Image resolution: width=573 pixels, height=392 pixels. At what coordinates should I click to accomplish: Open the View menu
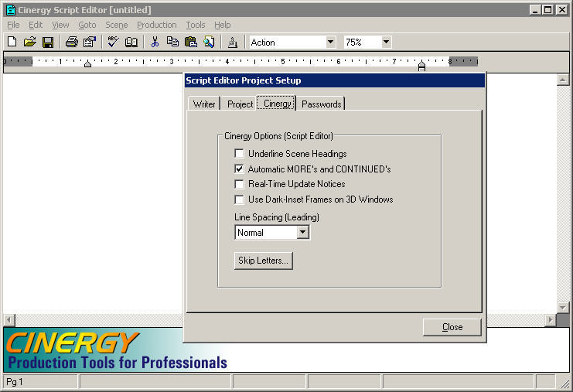pyautogui.click(x=60, y=25)
